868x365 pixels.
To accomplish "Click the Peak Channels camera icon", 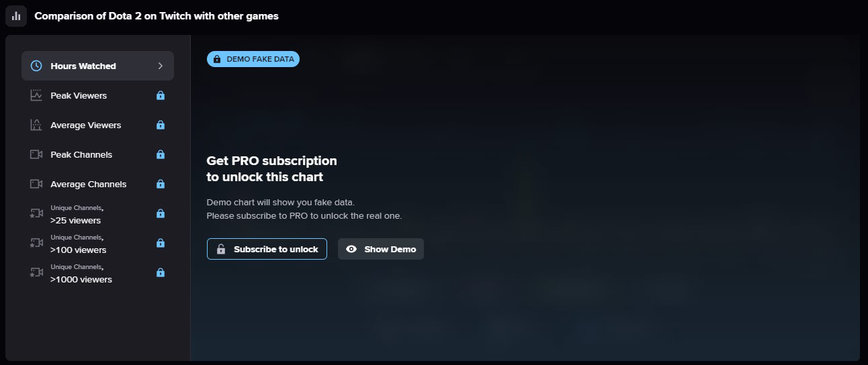I will pos(36,154).
